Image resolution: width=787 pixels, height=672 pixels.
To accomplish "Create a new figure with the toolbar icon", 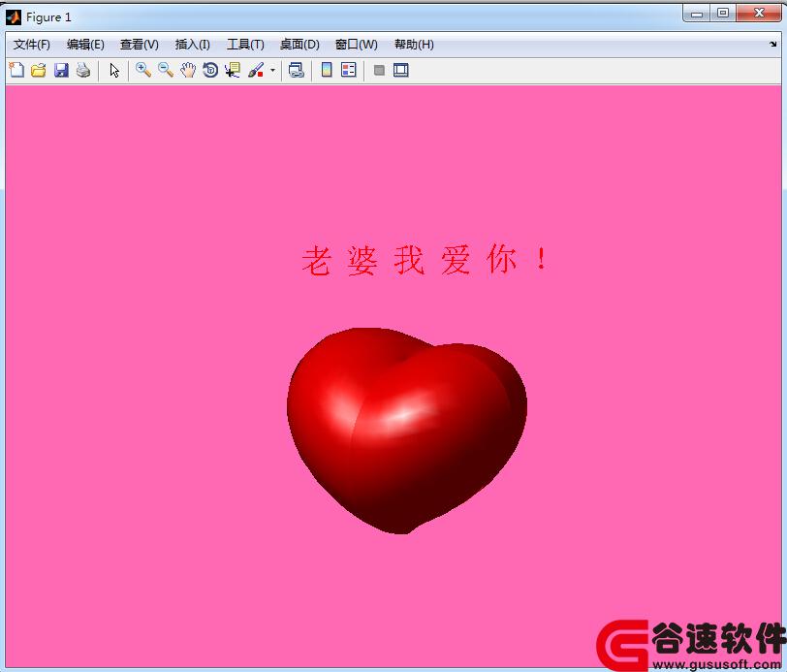I will tap(16, 70).
